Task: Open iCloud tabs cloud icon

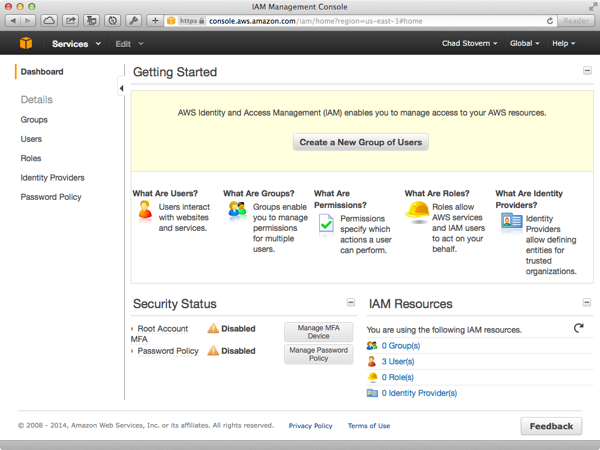Action: point(49,21)
